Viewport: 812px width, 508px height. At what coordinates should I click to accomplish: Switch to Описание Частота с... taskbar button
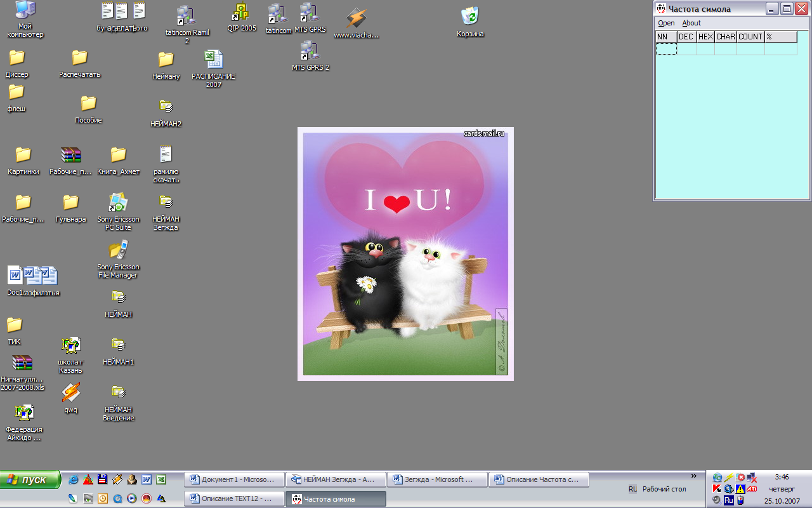pos(539,479)
